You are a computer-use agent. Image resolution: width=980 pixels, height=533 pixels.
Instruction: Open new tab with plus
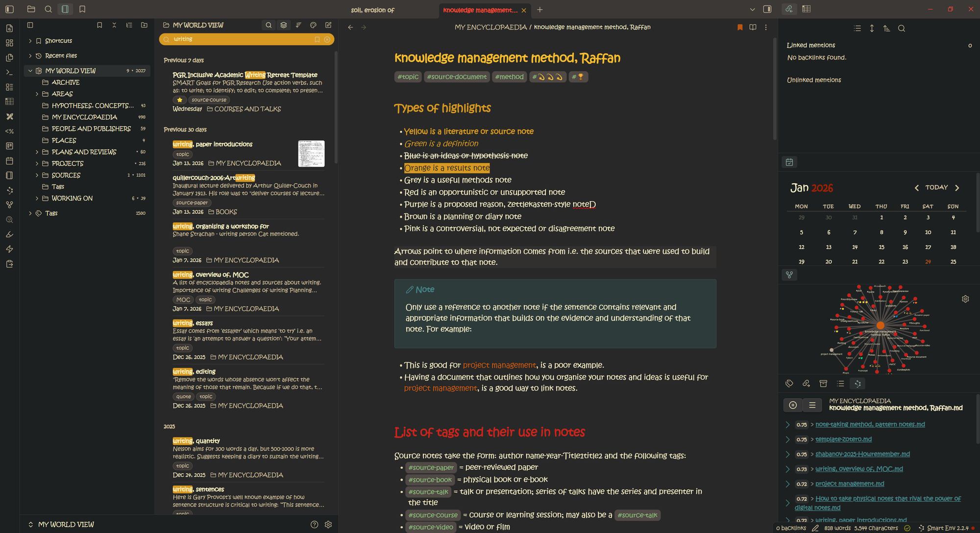(539, 10)
